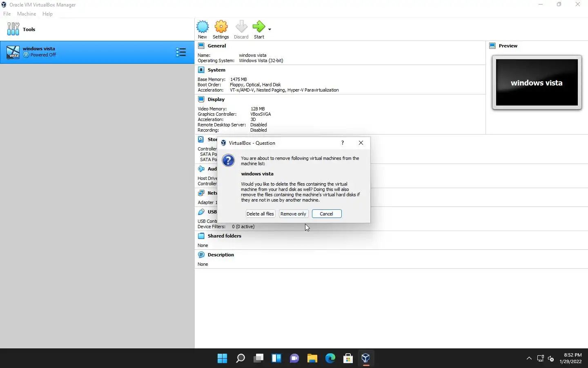Click the Description heading

click(x=221, y=255)
